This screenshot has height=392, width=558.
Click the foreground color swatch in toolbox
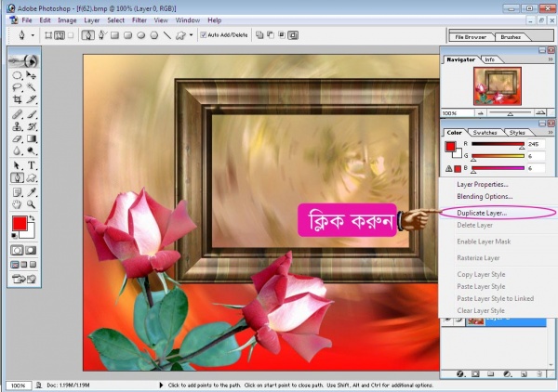click(x=20, y=224)
